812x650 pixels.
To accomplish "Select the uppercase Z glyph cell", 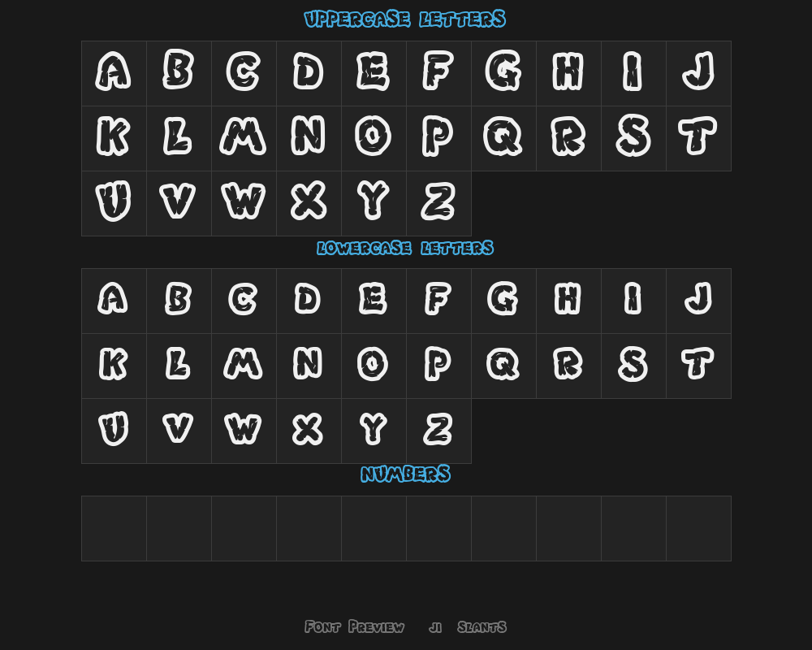I will (439, 204).
